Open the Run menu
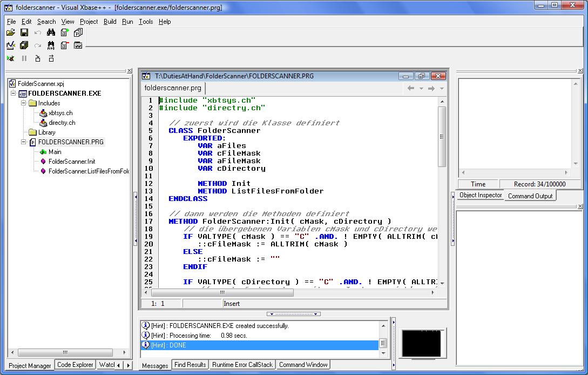The width and height of the screenshot is (588, 375). pos(127,22)
